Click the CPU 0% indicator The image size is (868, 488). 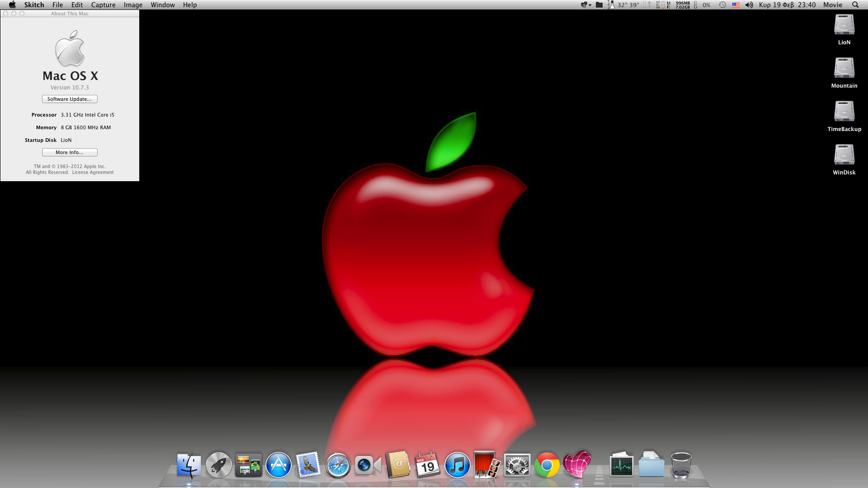(703, 5)
